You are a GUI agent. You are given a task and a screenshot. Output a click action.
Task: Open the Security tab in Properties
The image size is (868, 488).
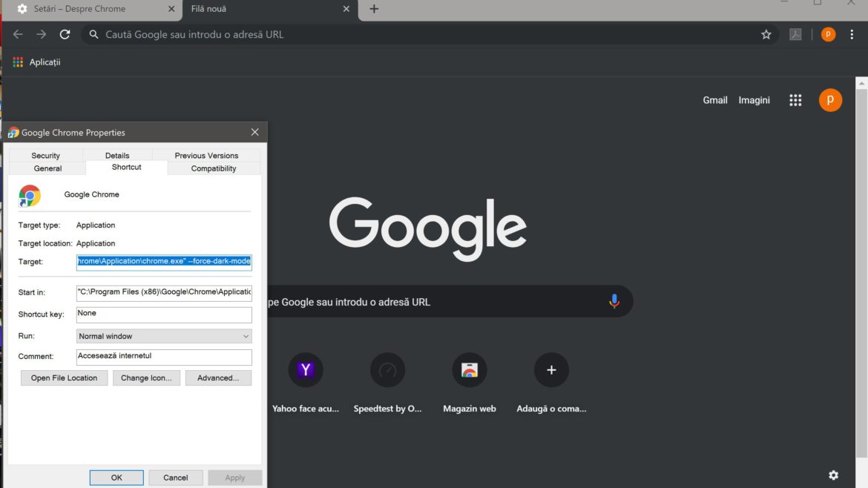click(45, 156)
